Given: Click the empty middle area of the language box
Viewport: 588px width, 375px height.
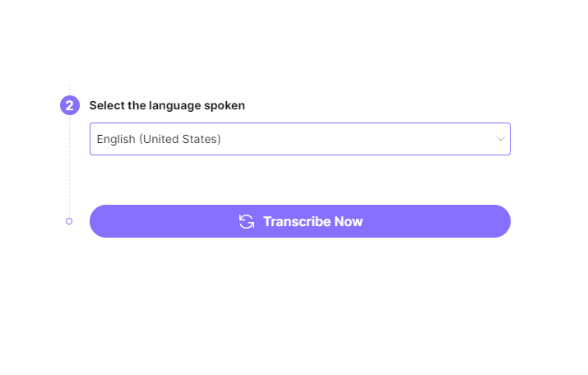Looking at the screenshot, I should click(354, 139).
